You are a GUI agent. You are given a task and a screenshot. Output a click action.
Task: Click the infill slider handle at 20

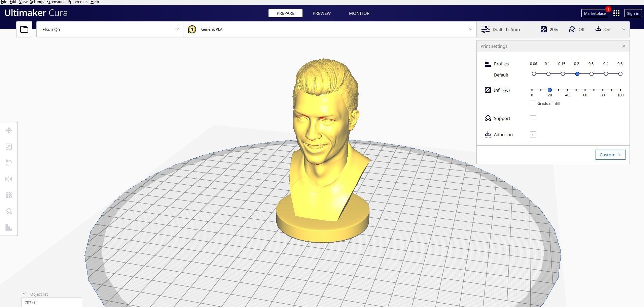(550, 90)
